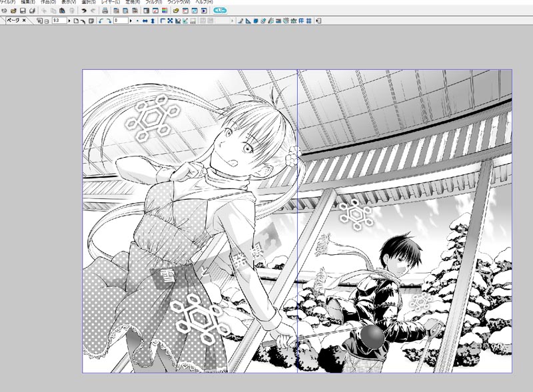This screenshot has height=392, width=533.
Task: Click the rainbow color palette icon
Action: (165, 11)
